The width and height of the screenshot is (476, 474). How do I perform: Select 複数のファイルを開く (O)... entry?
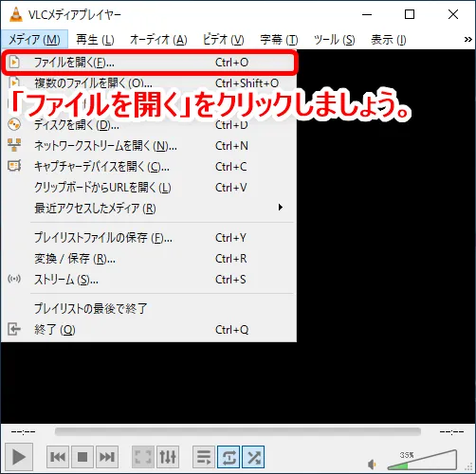[149, 83]
